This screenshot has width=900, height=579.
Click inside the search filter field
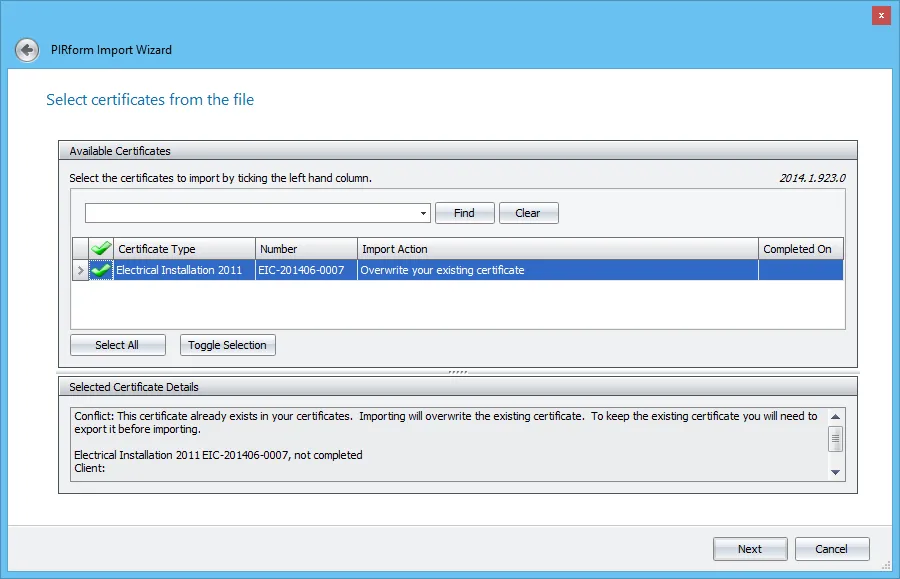tap(250, 212)
